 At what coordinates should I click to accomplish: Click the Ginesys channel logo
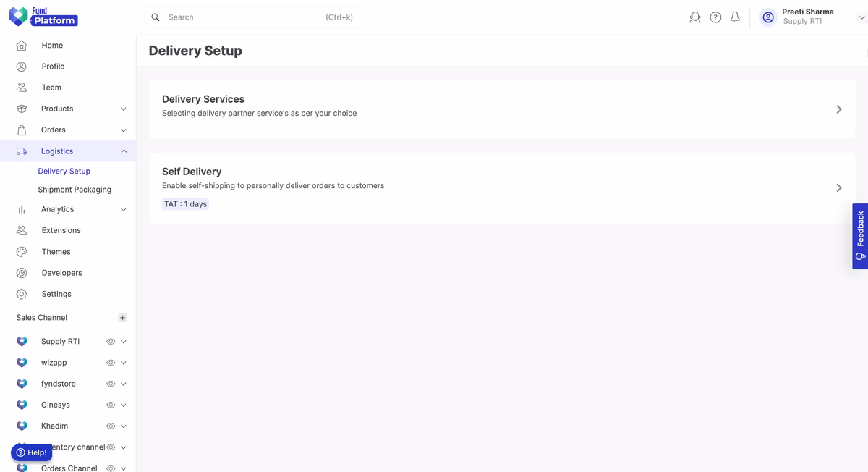[22, 405]
